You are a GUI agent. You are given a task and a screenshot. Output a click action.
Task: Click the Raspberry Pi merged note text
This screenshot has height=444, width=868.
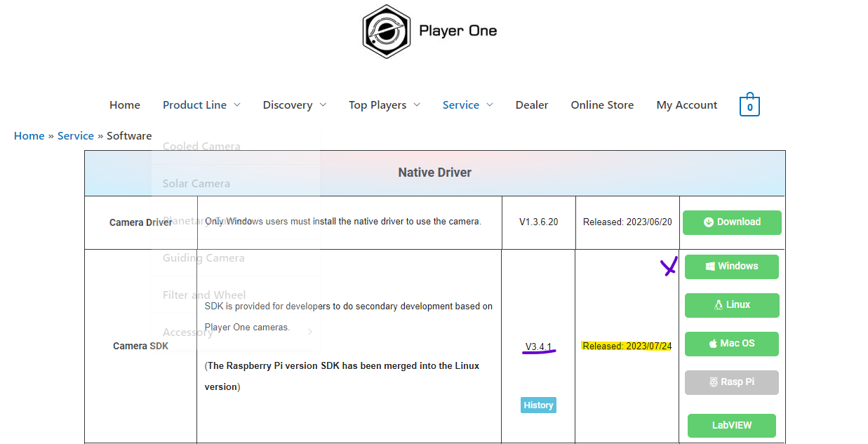coord(342,376)
